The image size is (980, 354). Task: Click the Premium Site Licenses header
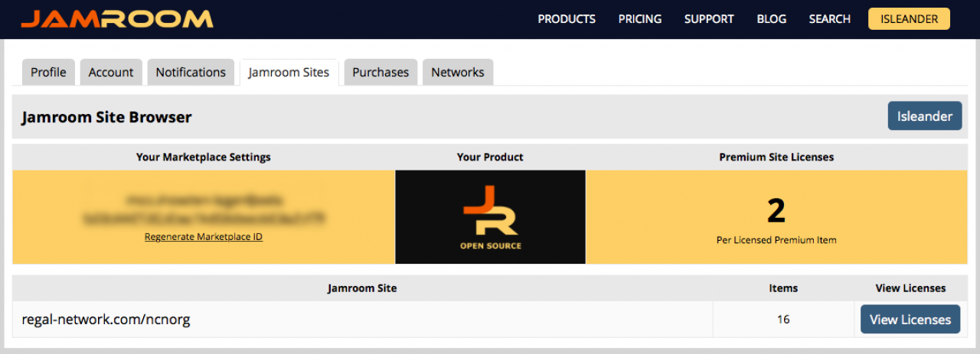point(776,157)
